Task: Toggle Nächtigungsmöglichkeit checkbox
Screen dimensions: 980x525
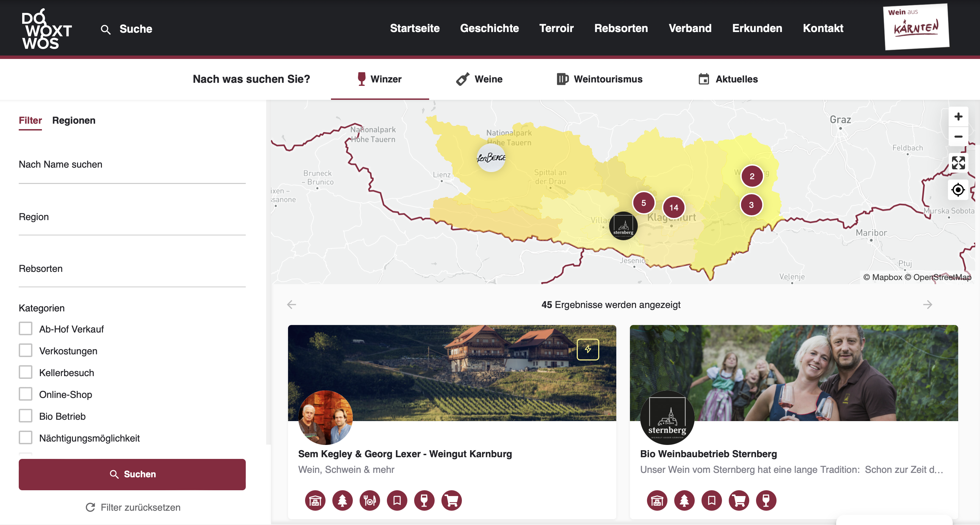Action: (26, 437)
